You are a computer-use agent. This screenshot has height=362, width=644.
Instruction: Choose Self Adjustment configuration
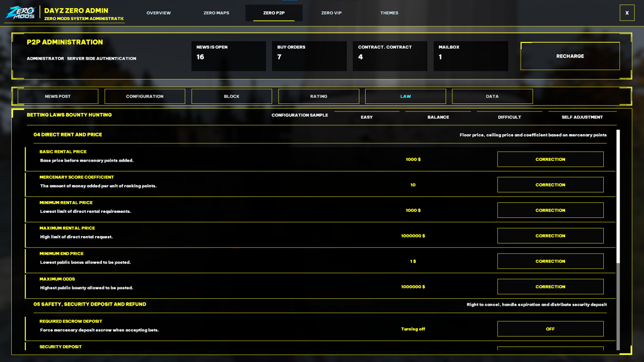pos(582,117)
